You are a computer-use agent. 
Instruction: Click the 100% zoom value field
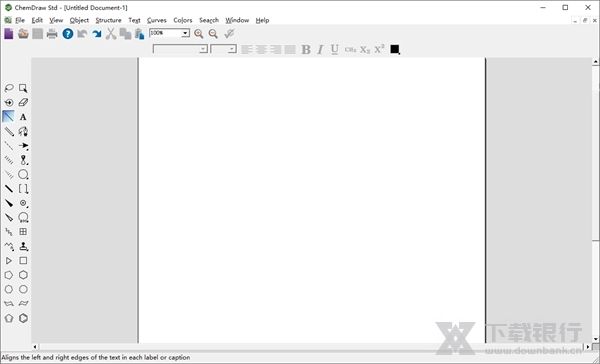(165, 33)
